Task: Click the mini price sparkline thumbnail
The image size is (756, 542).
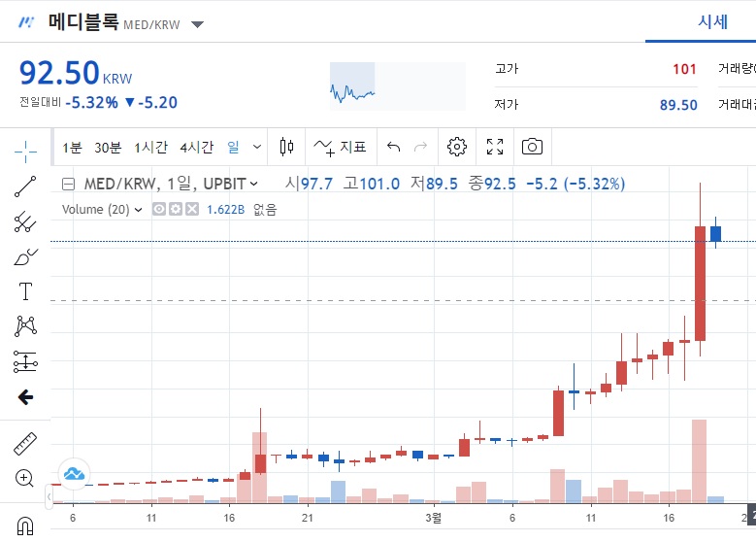Action: coord(397,86)
